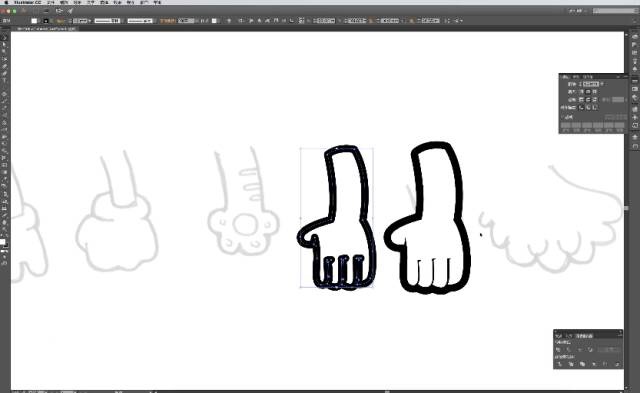The image size is (640, 393).
Task: Click the stroke color swatch in control bar
Action: 46,20
